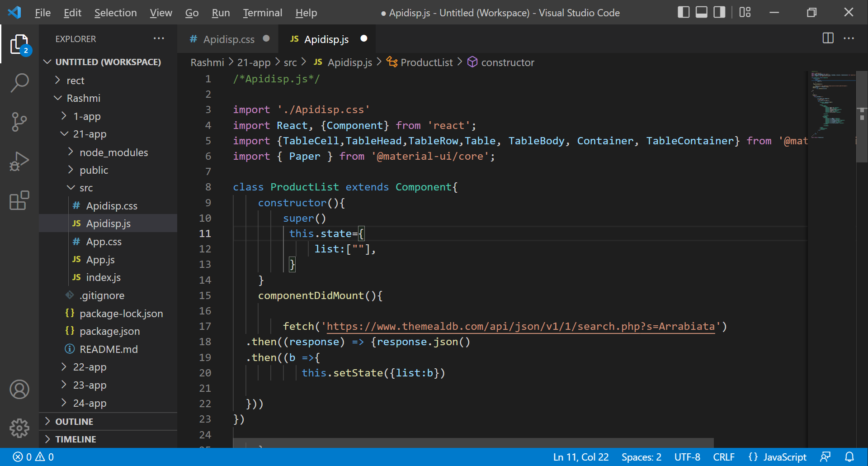The height and width of the screenshot is (466, 868).
Task: Click the UTF-8 encoding indicator
Action: tap(687, 457)
